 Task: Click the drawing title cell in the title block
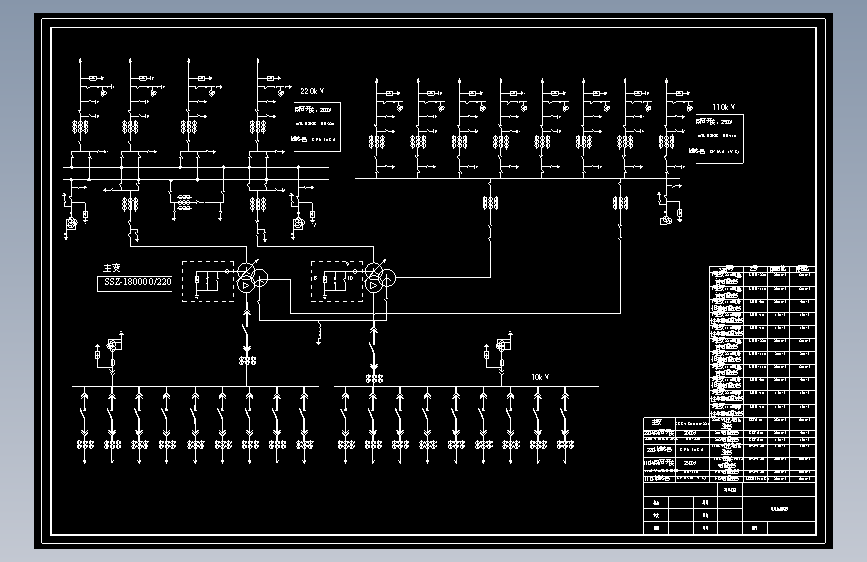[780, 509]
